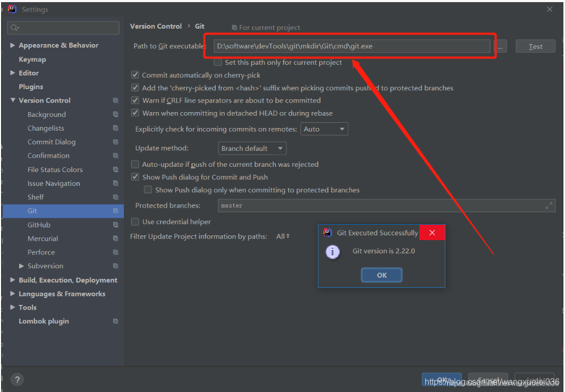Click project-level icon beside Confirmation
565x392 pixels.
point(115,156)
